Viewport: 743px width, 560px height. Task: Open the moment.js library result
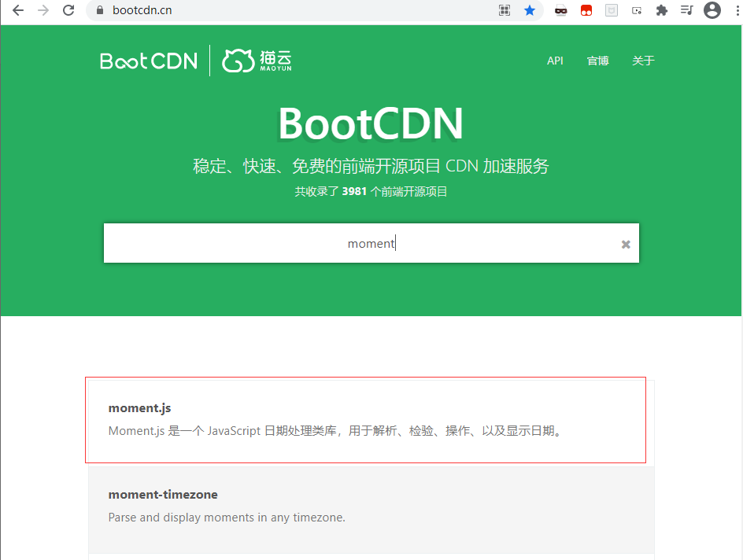tap(371, 422)
